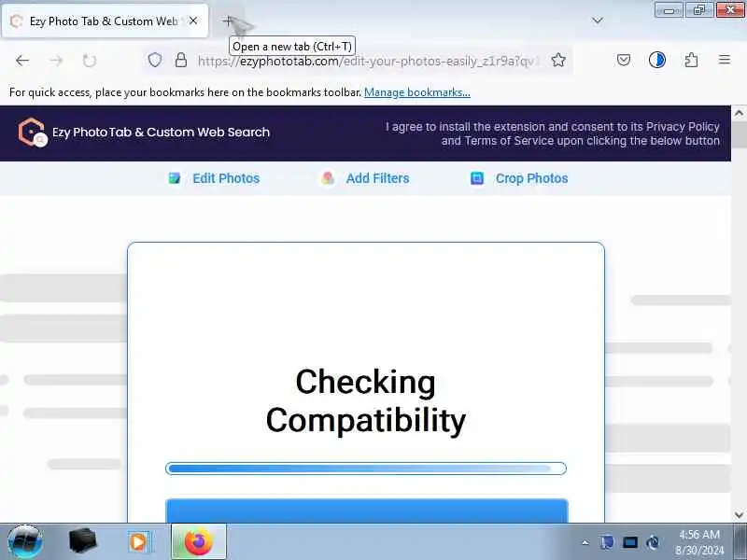Image resolution: width=747 pixels, height=560 pixels.
Task: Click the page scrollbar up arrow
Action: click(x=739, y=113)
